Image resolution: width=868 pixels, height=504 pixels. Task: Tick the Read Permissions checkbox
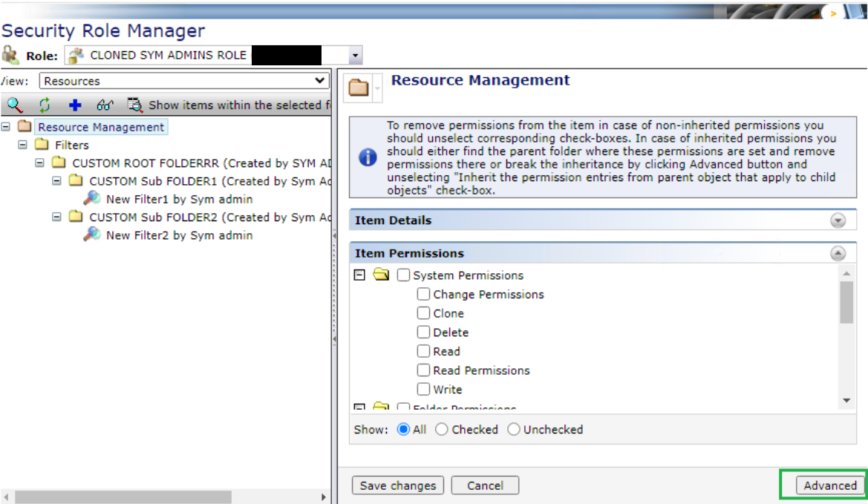[423, 370]
